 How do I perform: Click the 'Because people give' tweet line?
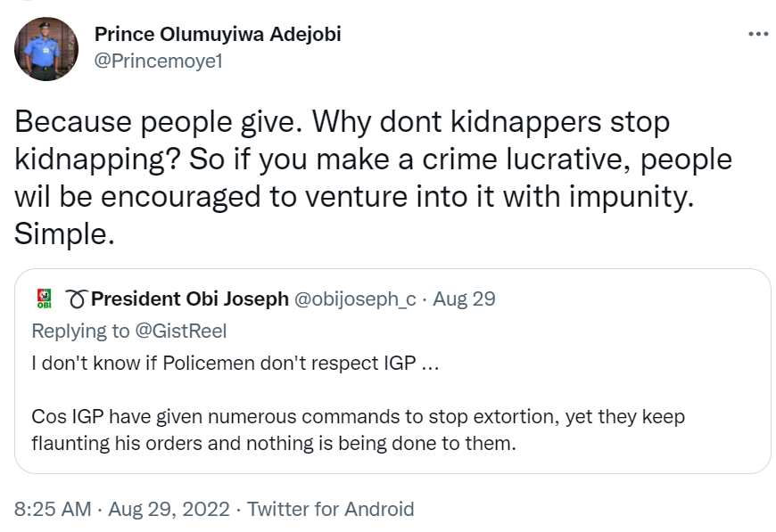(342, 122)
